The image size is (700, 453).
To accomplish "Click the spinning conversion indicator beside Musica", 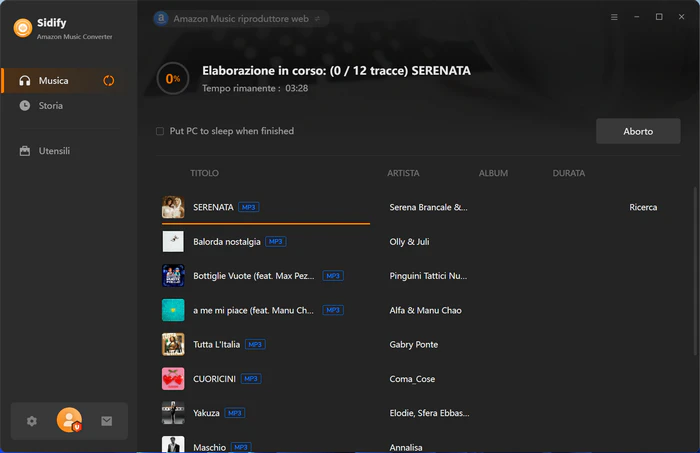I will click(108, 81).
